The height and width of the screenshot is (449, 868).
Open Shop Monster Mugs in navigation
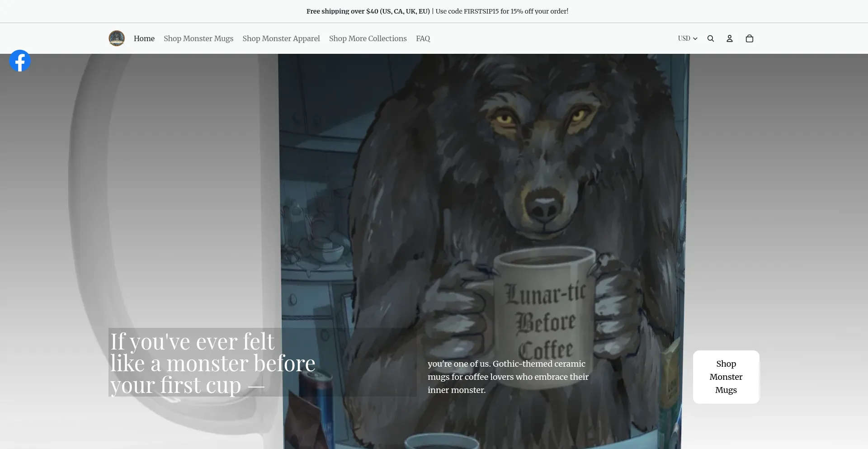[x=198, y=38]
